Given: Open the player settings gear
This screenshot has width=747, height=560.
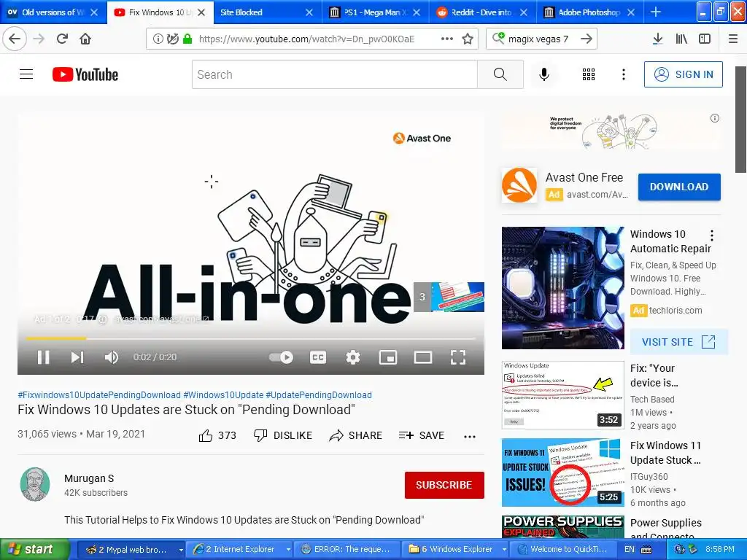Looking at the screenshot, I should [x=353, y=357].
